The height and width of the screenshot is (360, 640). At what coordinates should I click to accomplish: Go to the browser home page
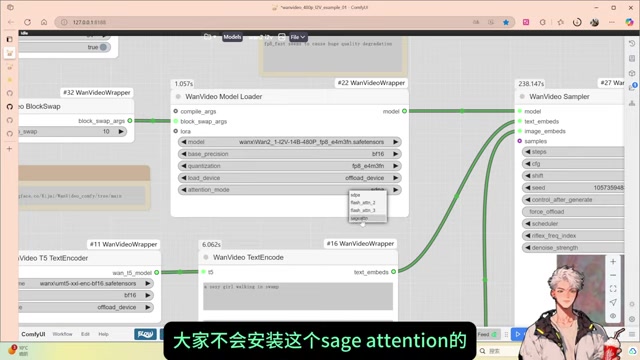pos(44,22)
